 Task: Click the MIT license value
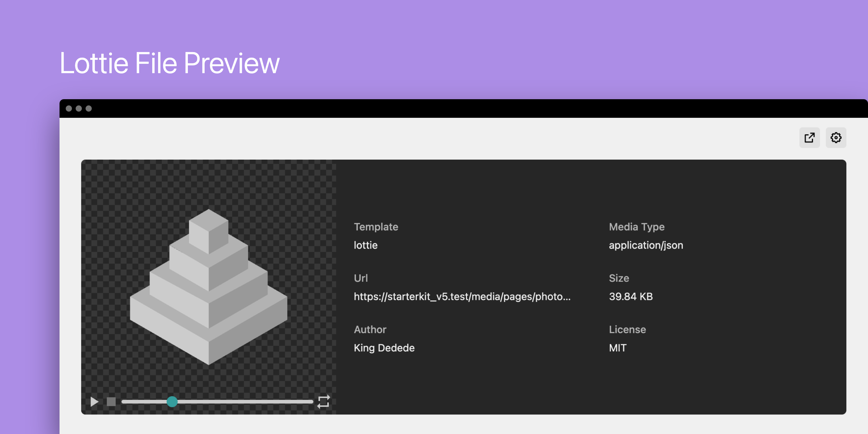pos(618,348)
